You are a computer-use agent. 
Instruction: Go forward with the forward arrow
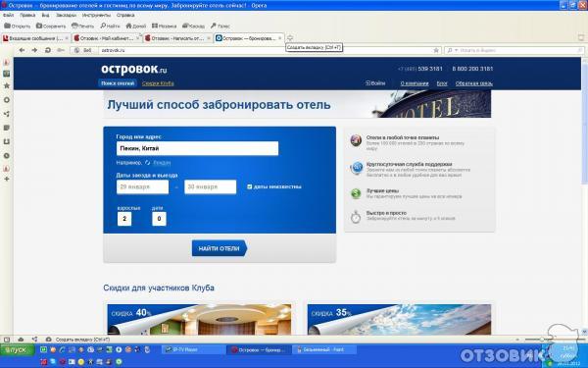[34, 50]
